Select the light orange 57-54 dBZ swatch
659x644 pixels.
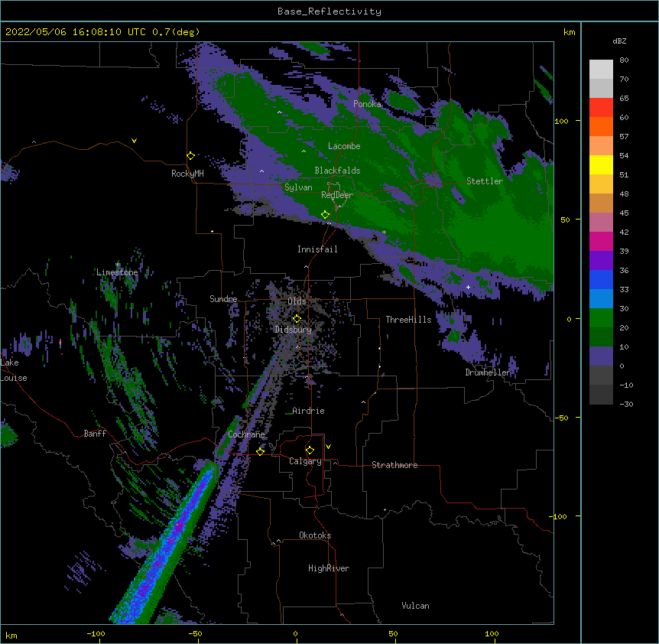601,145
